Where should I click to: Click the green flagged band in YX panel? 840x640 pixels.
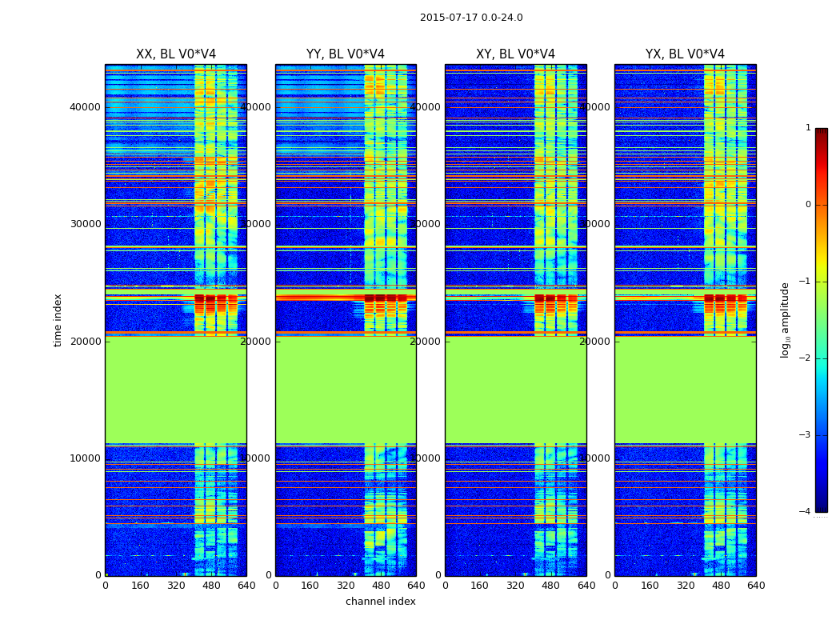[686, 390]
